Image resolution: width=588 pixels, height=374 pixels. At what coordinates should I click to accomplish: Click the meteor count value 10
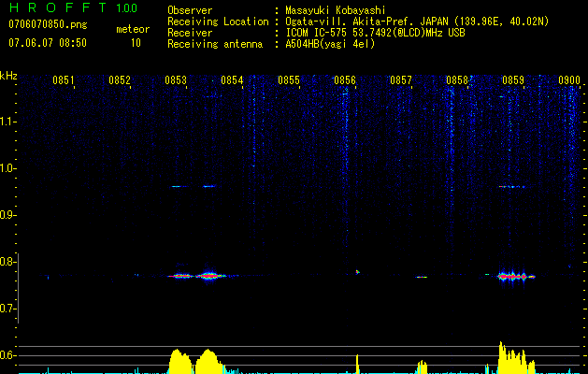tap(136, 43)
